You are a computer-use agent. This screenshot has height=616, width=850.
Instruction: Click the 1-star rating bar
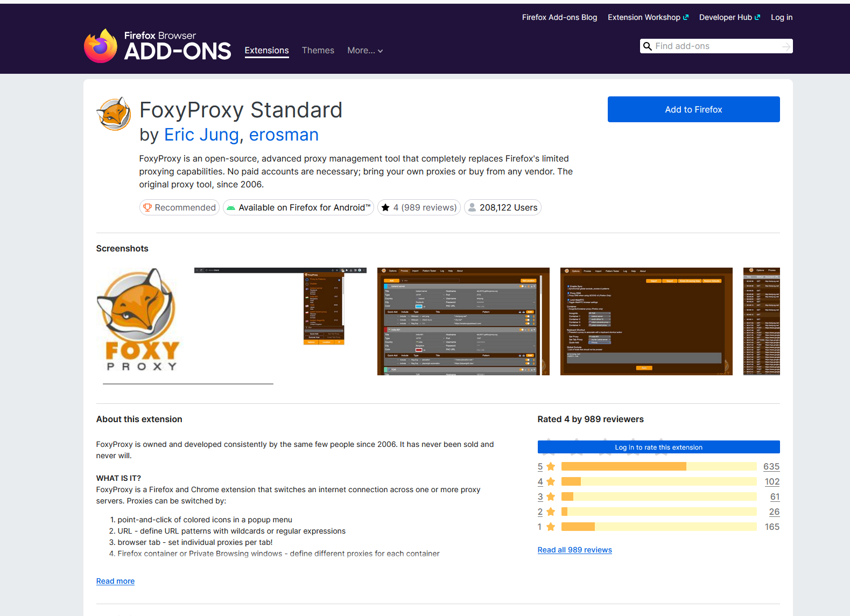coord(658,527)
